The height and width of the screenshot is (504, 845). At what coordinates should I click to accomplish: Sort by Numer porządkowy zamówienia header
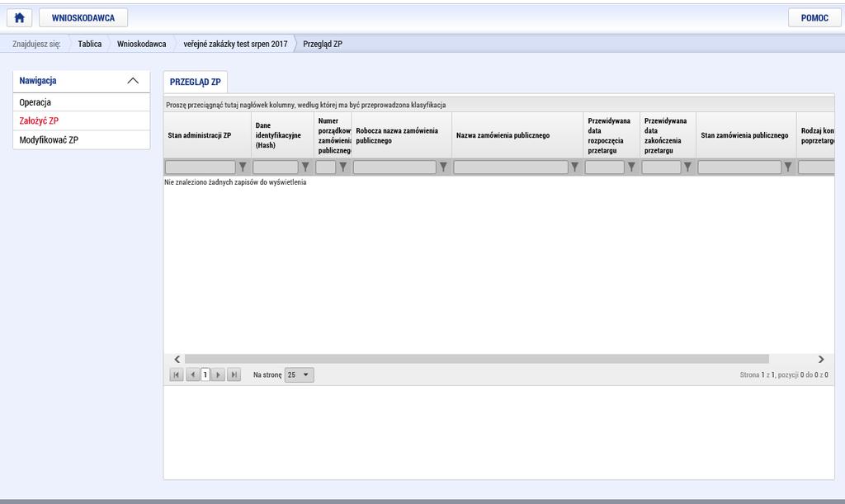coord(333,135)
